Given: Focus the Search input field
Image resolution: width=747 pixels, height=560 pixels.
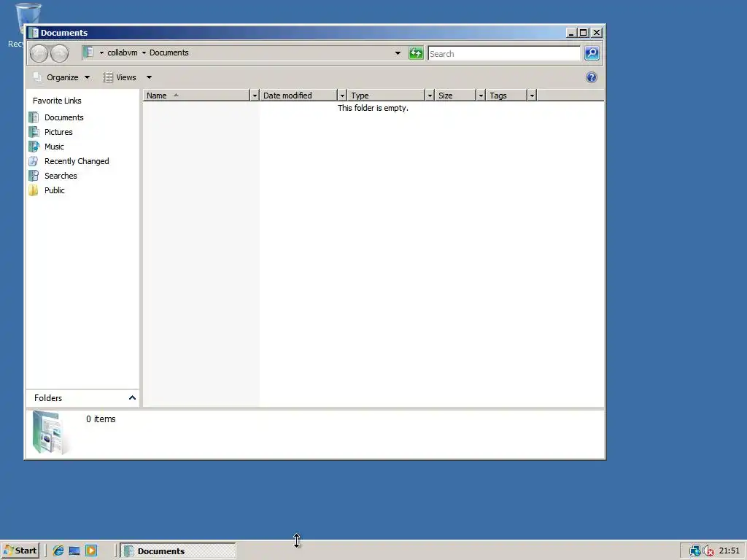Looking at the screenshot, I should (x=504, y=53).
